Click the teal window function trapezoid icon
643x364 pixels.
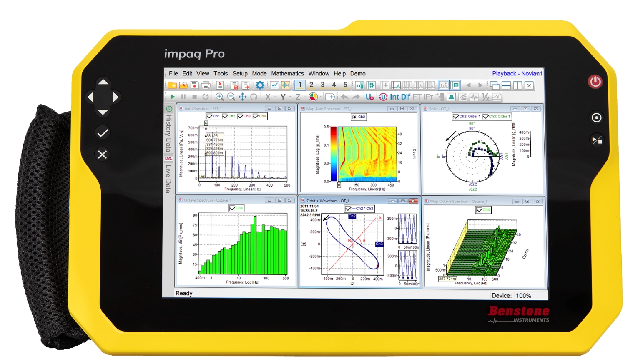coord(451,97)
